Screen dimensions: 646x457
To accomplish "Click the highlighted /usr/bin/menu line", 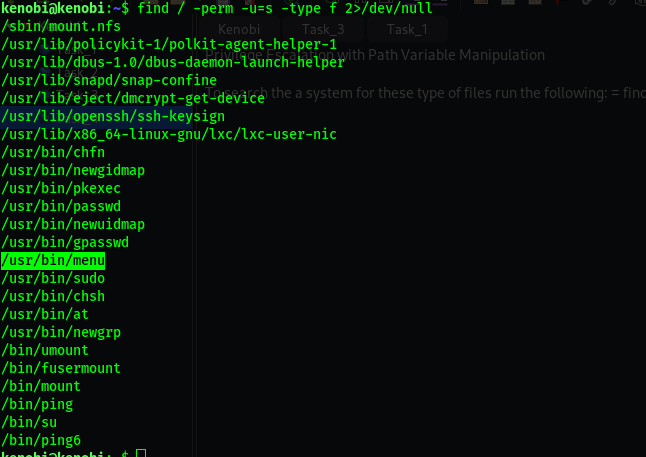I will click(53, 260).
